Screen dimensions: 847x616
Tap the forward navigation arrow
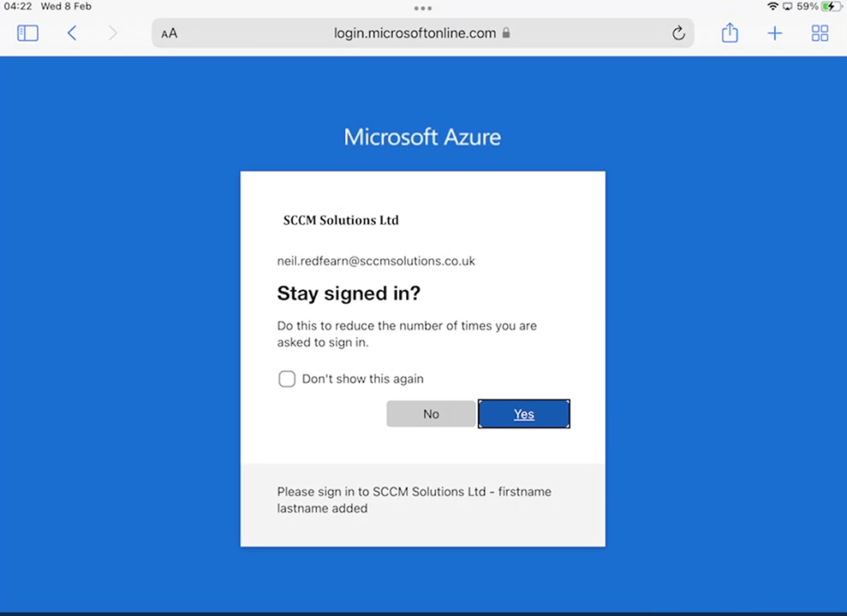point(112,33)
